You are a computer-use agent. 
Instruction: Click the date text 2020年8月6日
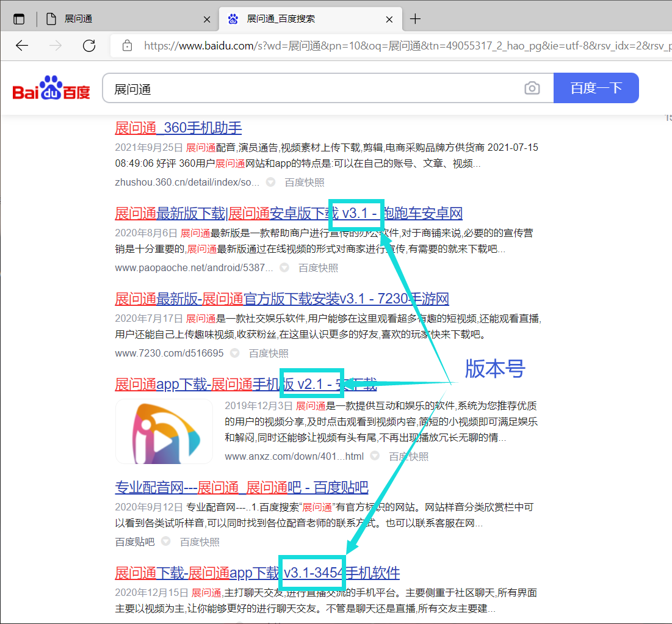pyautogui.click(x=146, y=233)
